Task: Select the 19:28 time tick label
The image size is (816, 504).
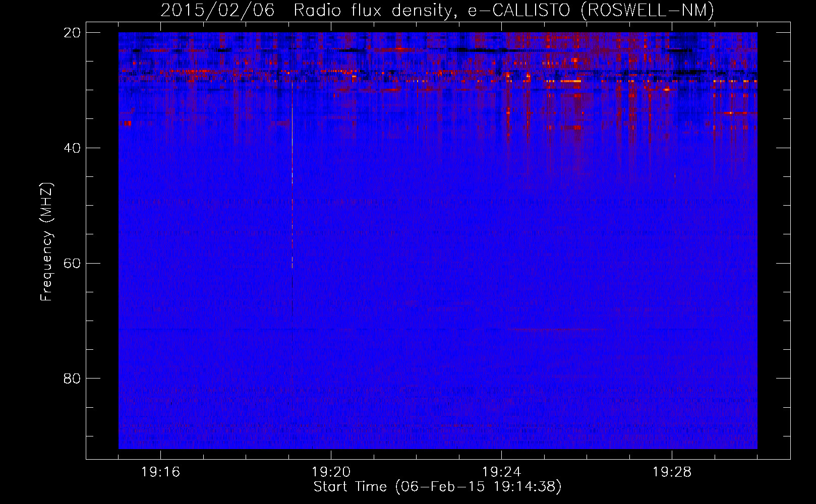Action: [672, 472]
